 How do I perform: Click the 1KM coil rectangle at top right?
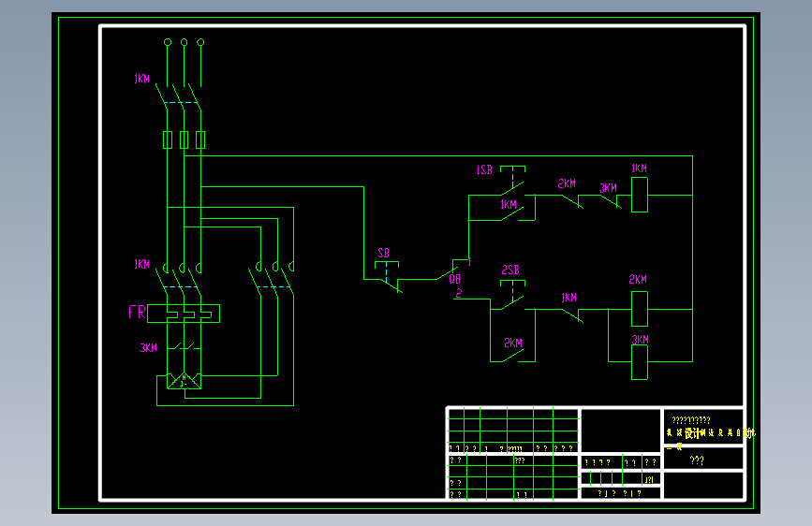[640, 195]
